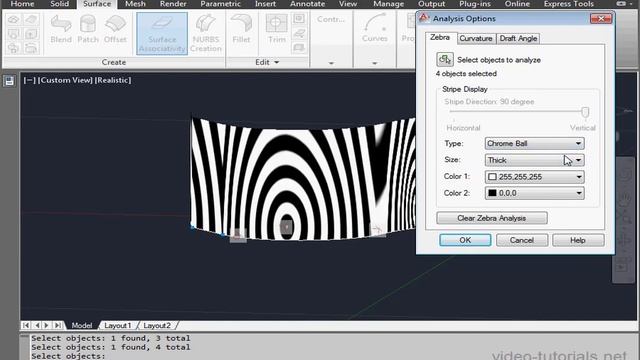Open Color 1 dropdown 255,255,255
640x360 pixels.
point(534,177)
